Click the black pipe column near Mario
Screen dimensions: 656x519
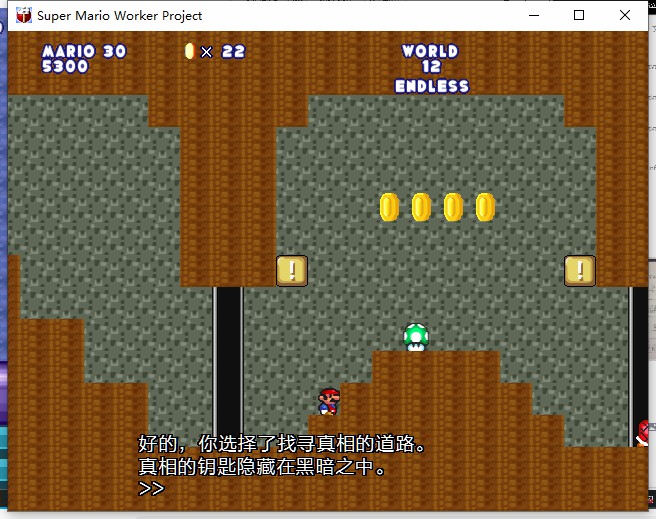(228, 363)
